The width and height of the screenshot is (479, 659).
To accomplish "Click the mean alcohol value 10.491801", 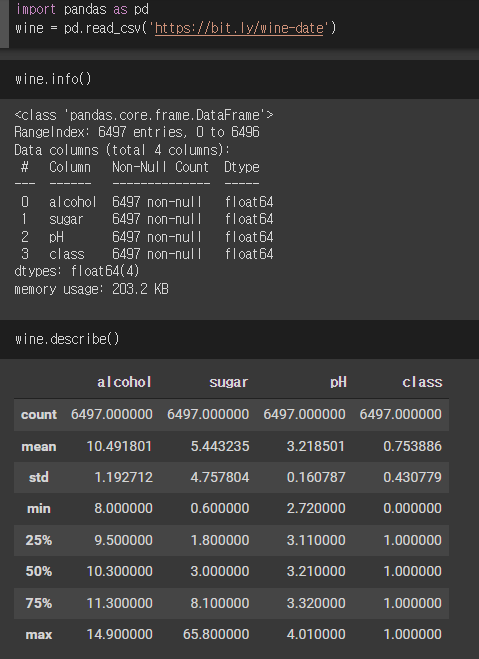I will click(x=119, y=446).
